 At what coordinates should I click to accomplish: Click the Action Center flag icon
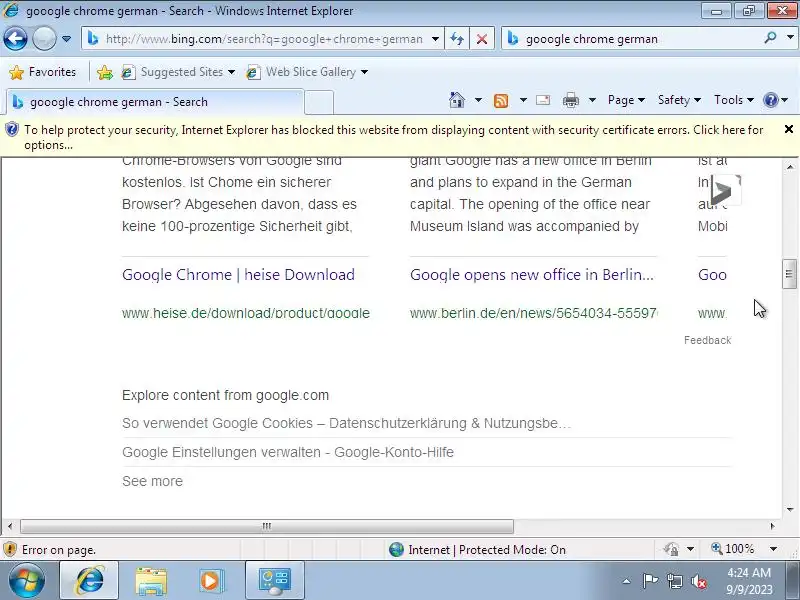click(649, 581)
